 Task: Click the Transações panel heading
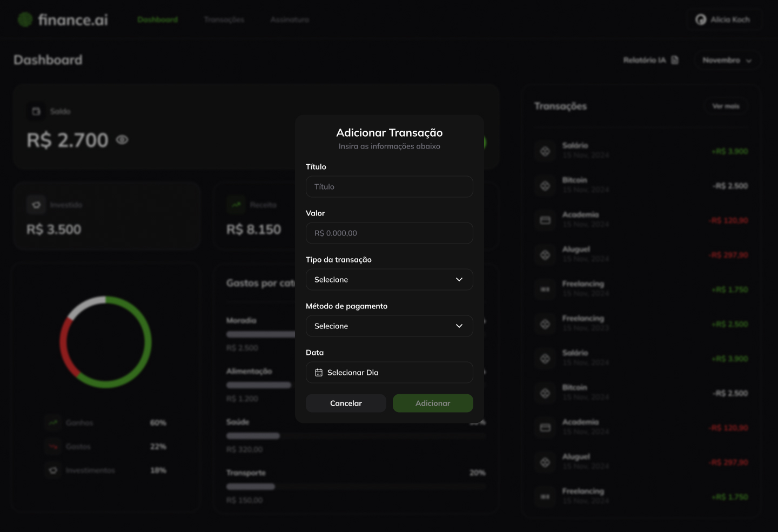(560, 106)
